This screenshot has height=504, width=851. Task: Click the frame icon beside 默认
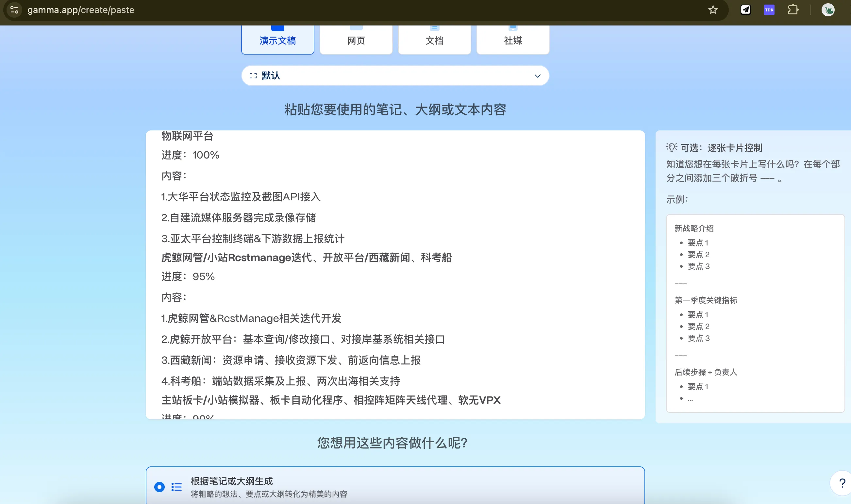pos(253,76)
